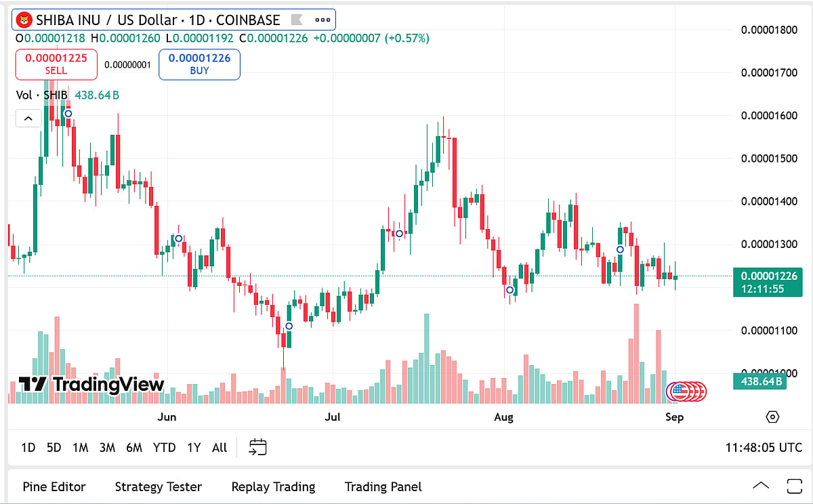Screen dimensions: 813x504
Task: Open the SHIBA INU coin symbol icon
Action: pos(24,20)
